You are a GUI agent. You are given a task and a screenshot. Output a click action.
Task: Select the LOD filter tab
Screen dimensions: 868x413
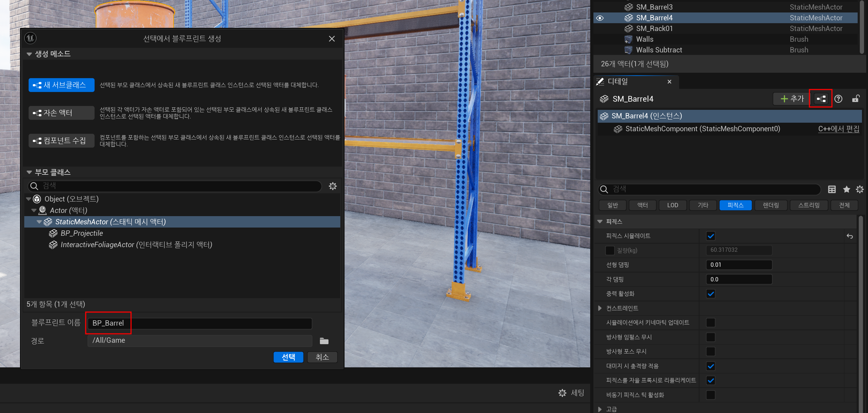672,205
